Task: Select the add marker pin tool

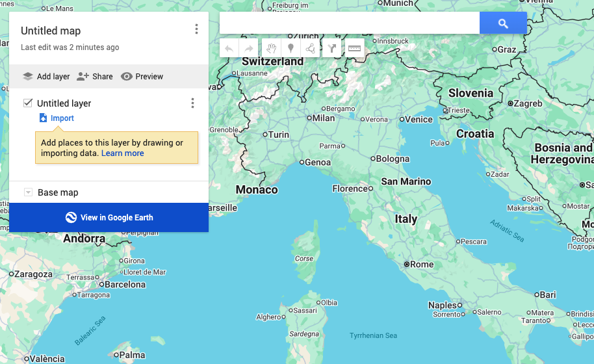Action: 291,48
